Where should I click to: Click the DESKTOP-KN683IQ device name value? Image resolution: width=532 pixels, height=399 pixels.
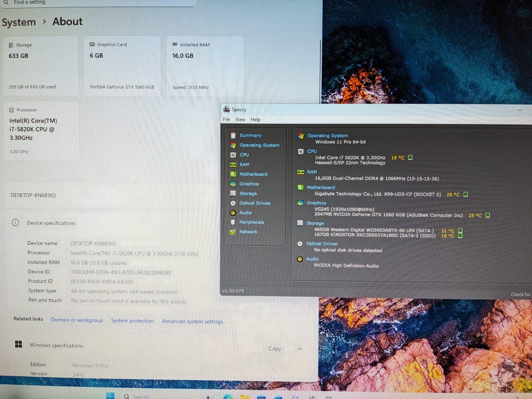point(93,244)
